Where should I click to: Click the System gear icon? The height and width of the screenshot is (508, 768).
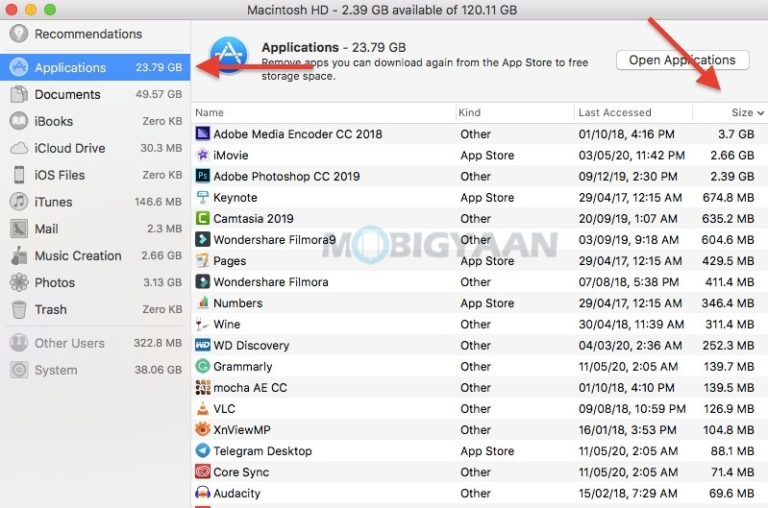click(x=19, y=370)
